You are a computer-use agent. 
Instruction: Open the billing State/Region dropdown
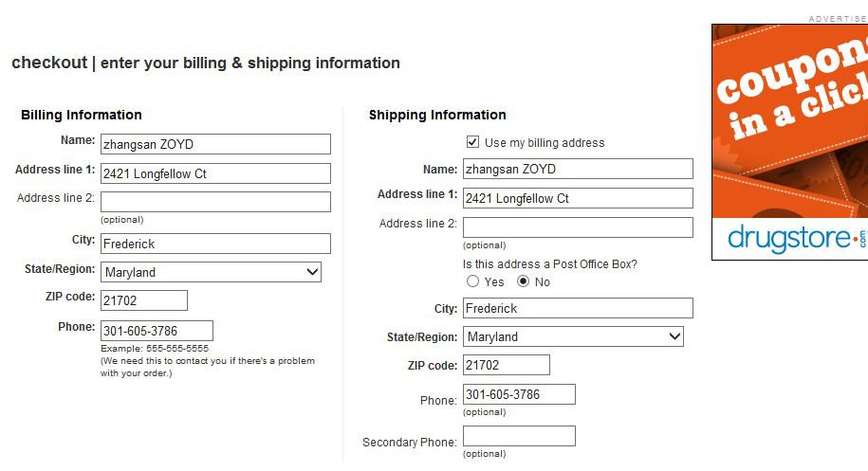point(211,272)
